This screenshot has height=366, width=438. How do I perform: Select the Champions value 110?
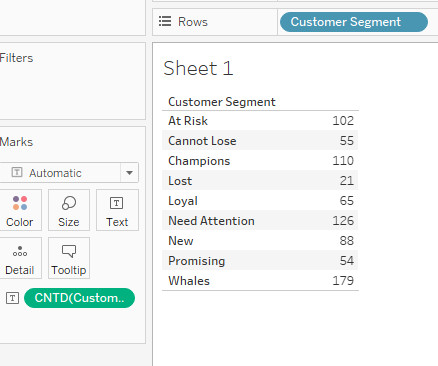[343, 161]
